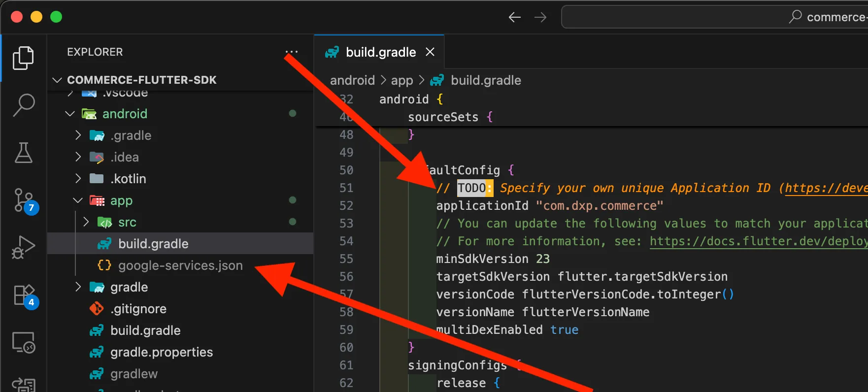Close the build.gradle editor tab
This screenshot has width=868, height=392.
(x=430, y=52)
